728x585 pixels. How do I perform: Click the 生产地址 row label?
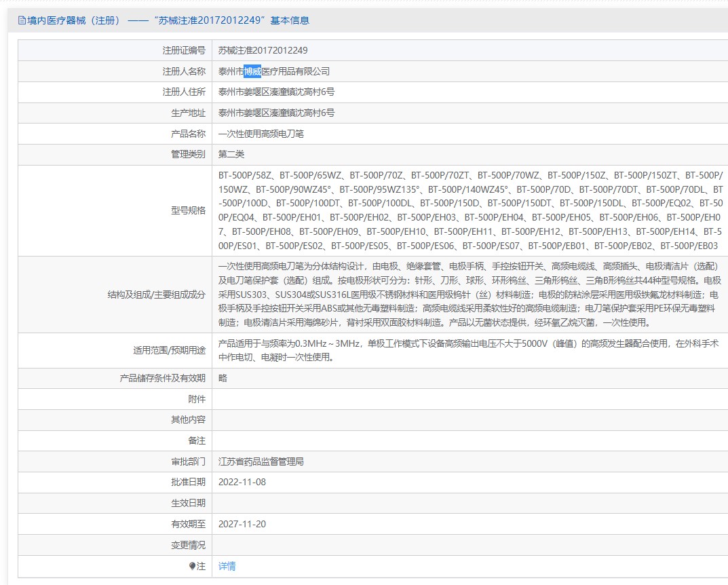pos(188,113)
